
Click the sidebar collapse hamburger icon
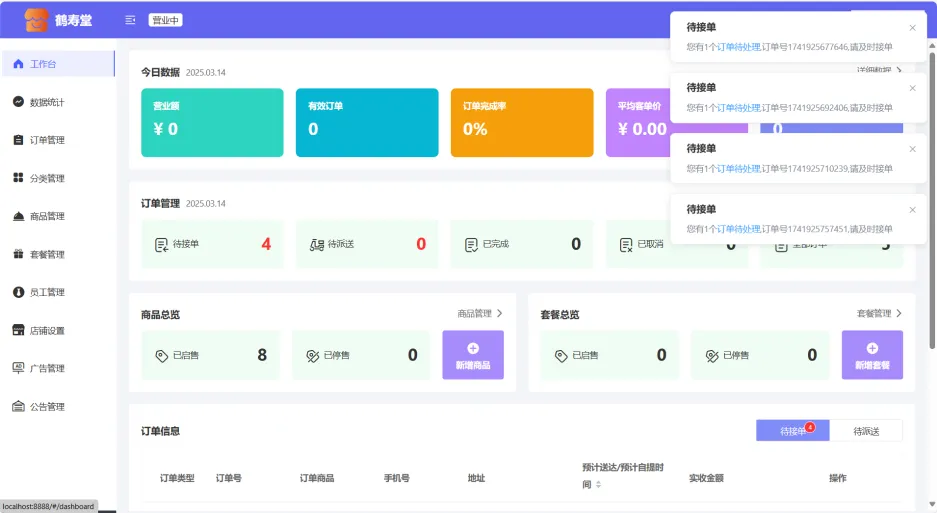[x=130, y=20]
